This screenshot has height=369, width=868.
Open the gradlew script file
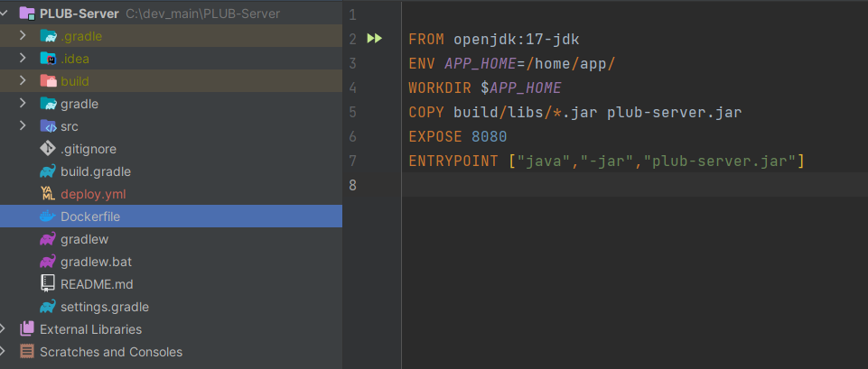pyautogui.click(x=85, y=240)
